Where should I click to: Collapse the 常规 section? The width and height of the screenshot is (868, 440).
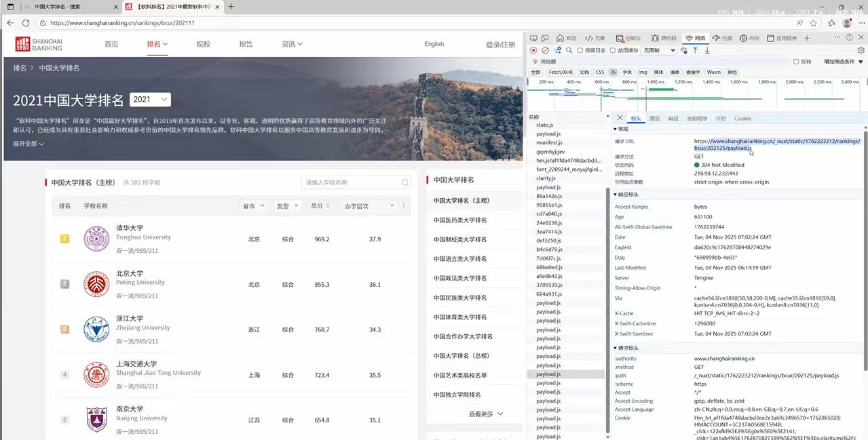(x=622, y=129)
